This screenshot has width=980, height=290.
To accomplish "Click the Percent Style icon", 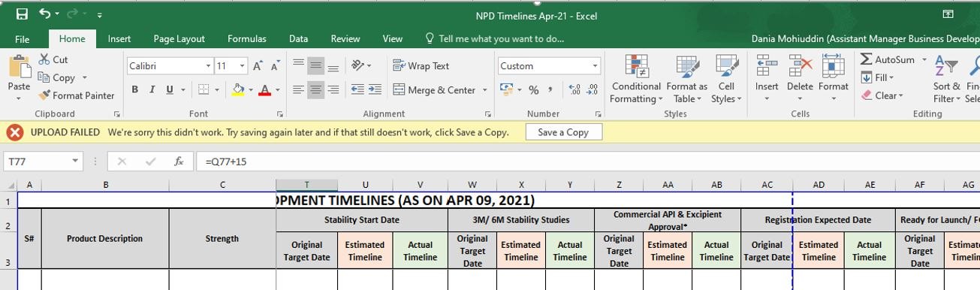I will (x=533, y=90).
